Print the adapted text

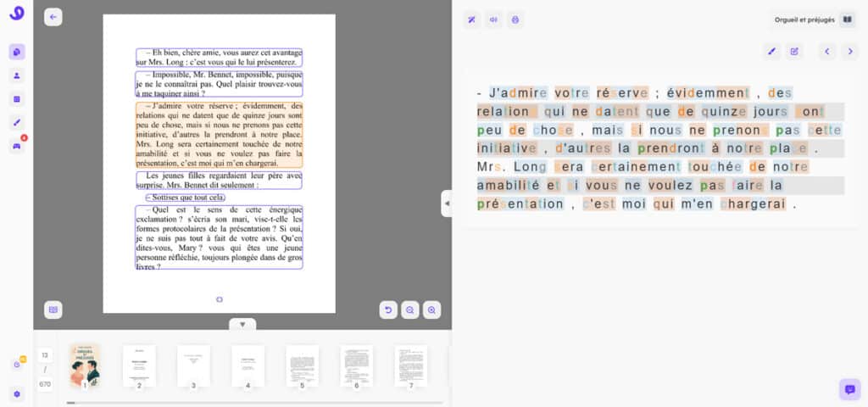coord(515,20)
